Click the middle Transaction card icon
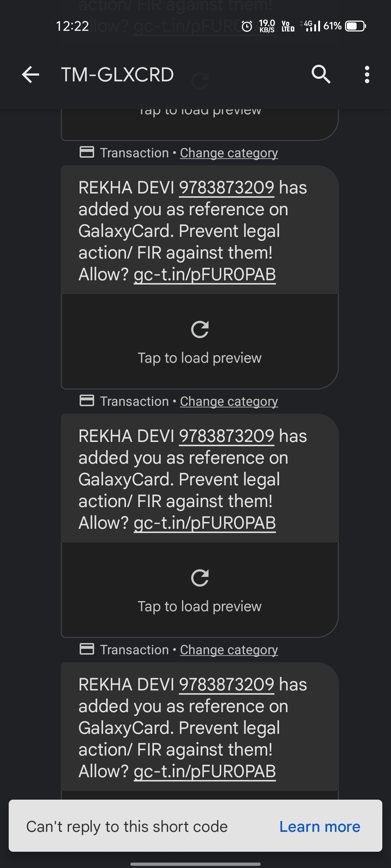Viewport: 391px width, 868px height. 87,401
